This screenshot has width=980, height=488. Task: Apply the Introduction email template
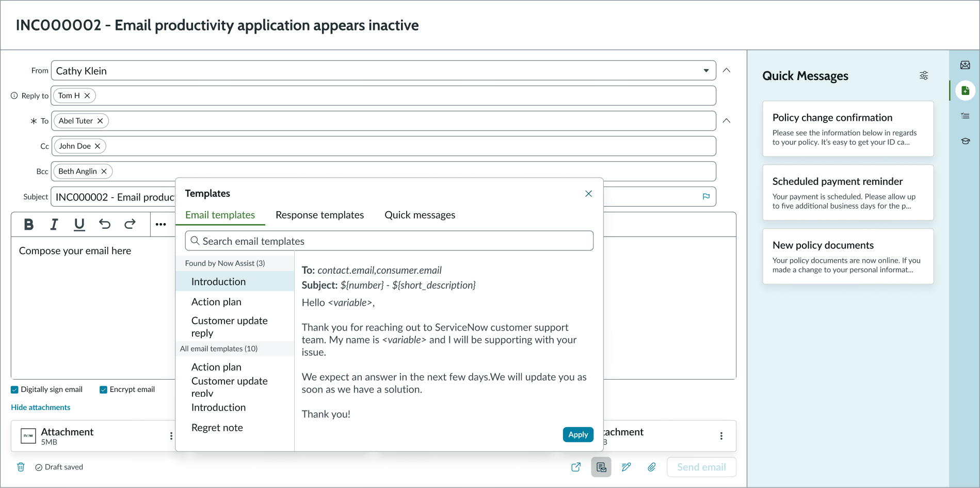click(x=577, y=434)
